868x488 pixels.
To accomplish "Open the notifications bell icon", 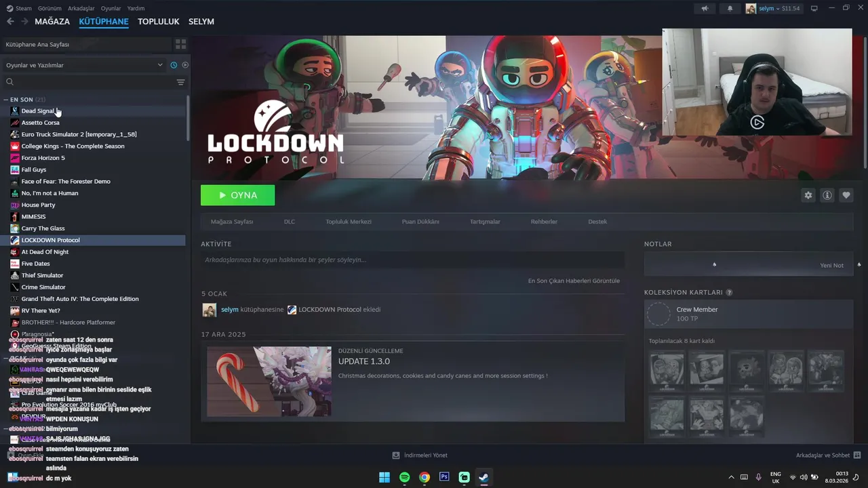I will click(730, 8).
